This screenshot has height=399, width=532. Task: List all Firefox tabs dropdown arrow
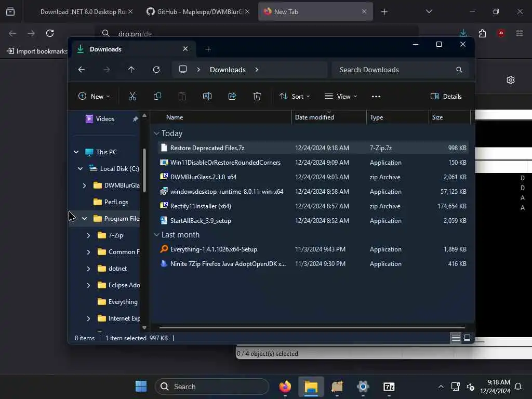click(429, 12)
